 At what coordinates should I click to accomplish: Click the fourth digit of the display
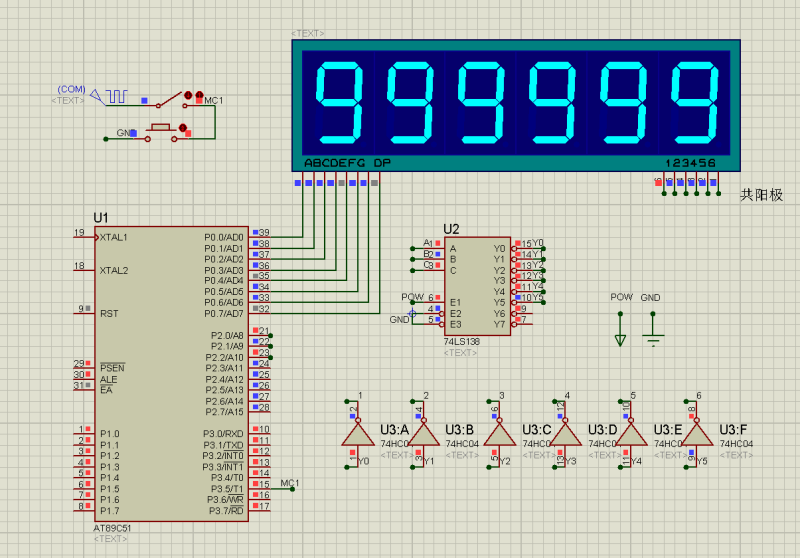552,103
